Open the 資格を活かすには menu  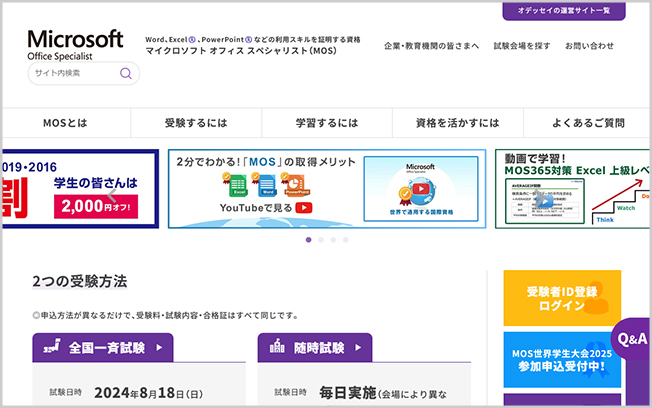point(458,123)
